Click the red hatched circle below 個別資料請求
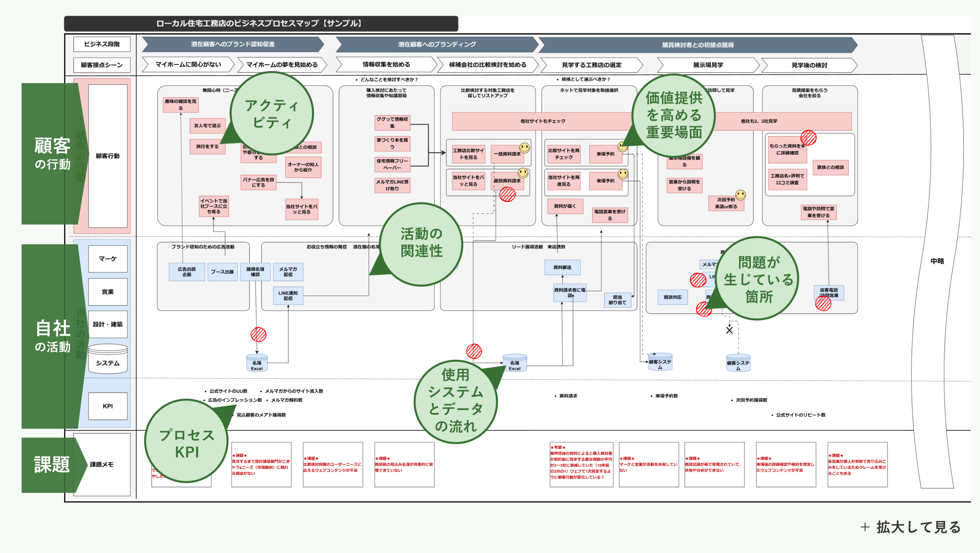Viewport: 980px width, 553px height. 507,195
